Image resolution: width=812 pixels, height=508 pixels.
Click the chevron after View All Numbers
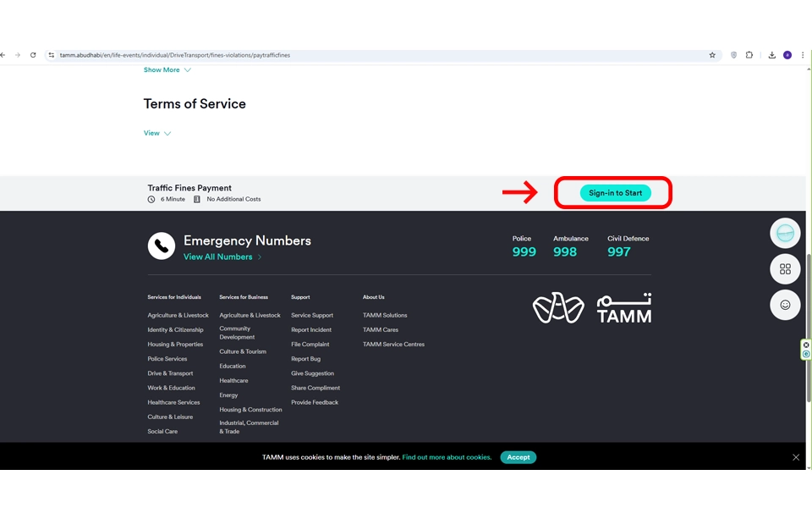coord(260,257)
